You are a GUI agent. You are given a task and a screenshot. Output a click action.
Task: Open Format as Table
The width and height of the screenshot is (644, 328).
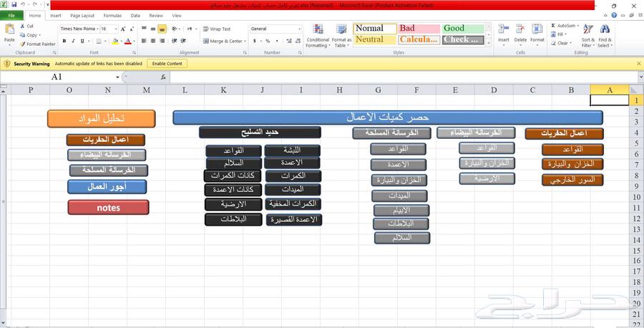tap(341, 36)
